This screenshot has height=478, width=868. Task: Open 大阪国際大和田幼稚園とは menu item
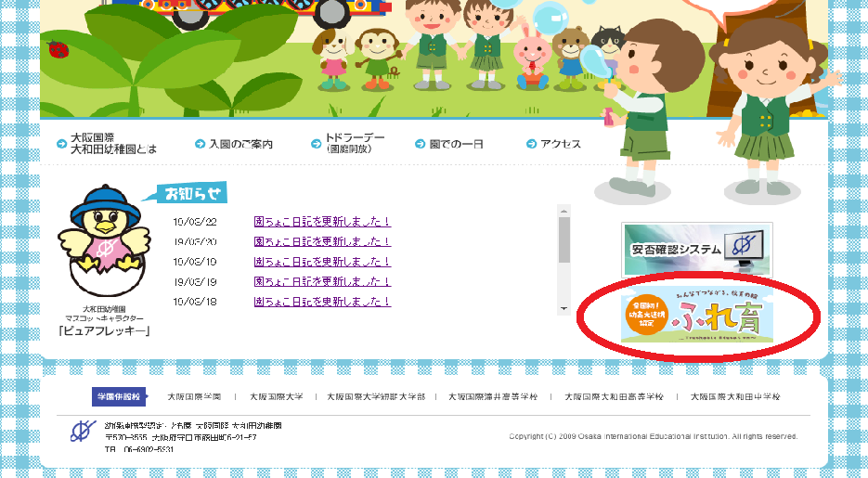(113, 144)
